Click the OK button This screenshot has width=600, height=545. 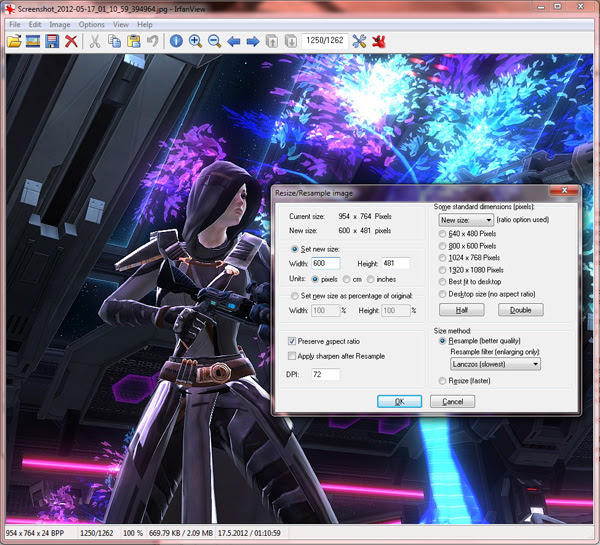(399, 401)
